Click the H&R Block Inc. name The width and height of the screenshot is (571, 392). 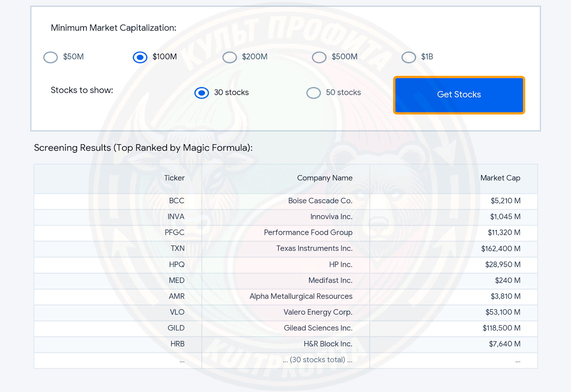328,344
